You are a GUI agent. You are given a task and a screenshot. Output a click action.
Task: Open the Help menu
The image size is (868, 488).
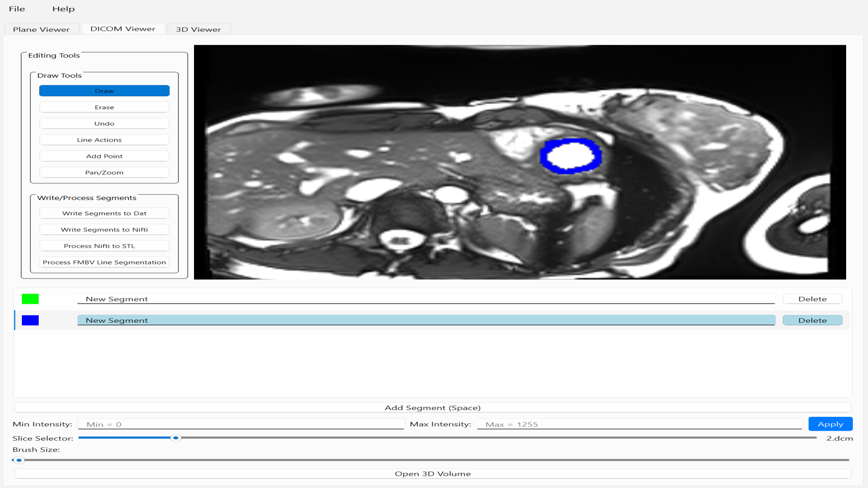click(63, 9)
